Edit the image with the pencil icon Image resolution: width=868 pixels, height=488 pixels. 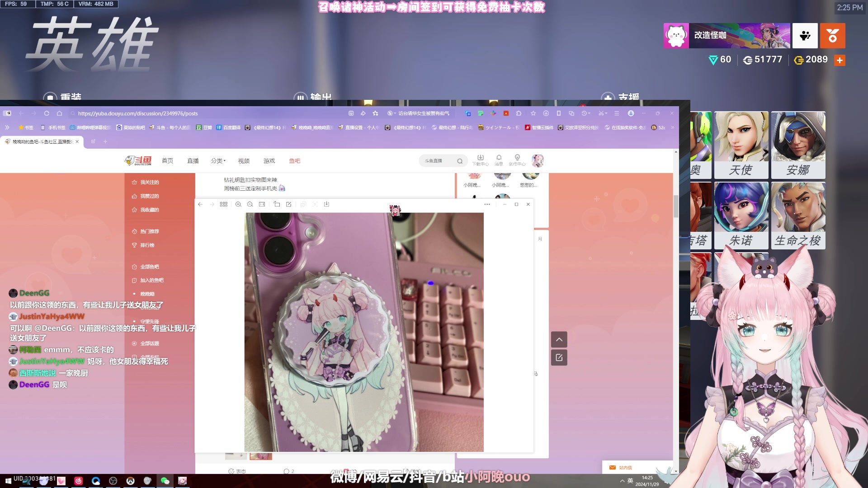pos(289,204)
